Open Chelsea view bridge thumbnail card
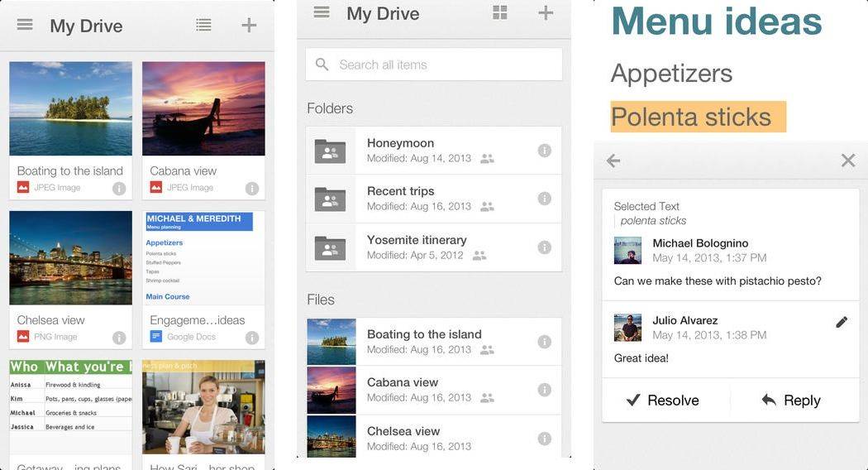 pos(71,257)
